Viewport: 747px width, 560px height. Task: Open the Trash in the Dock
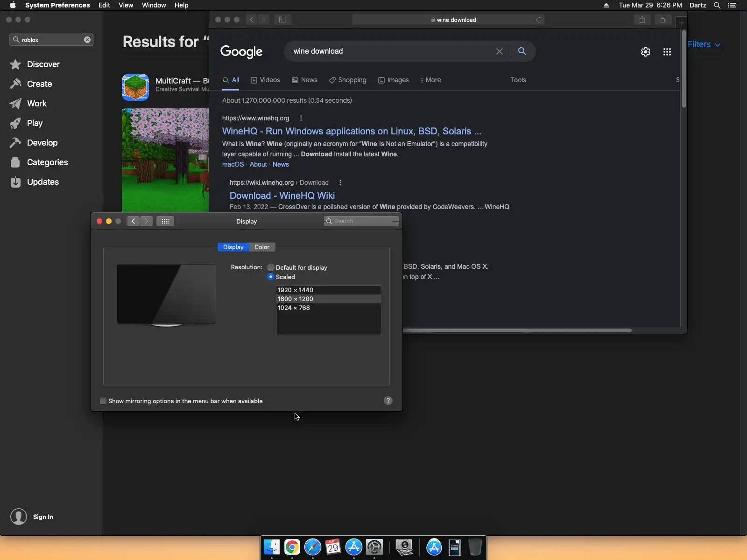click(475, 547)
